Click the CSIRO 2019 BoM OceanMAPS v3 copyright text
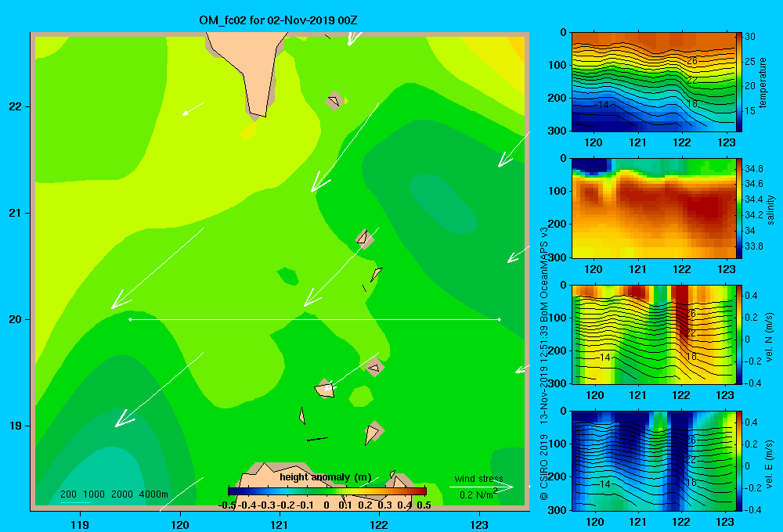 pos(544,363)
